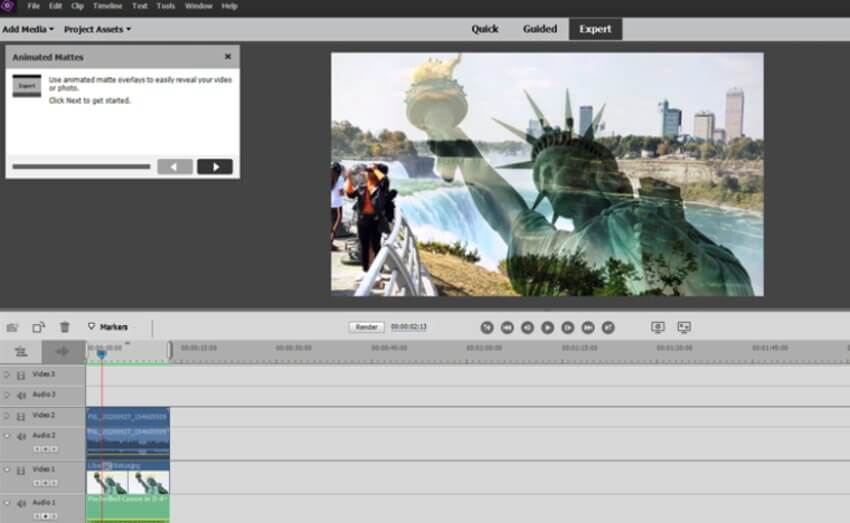
Task: Click the Premiere Elements app logo icon
Action: 8,6
